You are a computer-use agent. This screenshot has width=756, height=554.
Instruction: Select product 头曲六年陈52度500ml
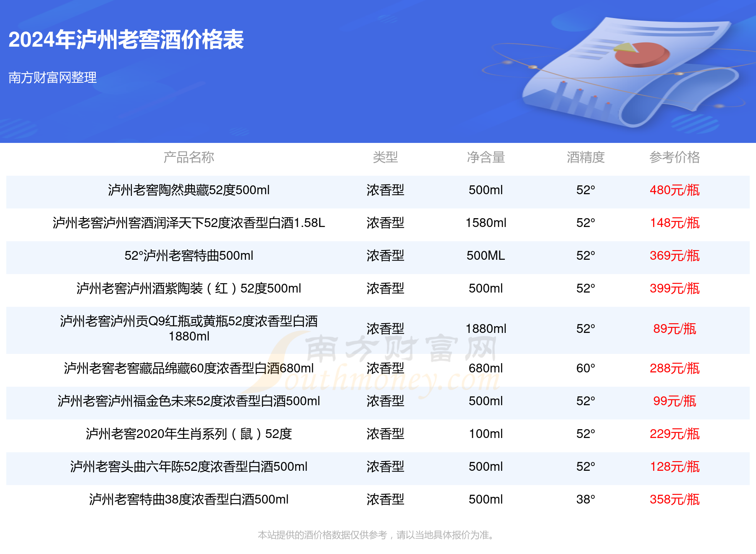tap(189, 467)
